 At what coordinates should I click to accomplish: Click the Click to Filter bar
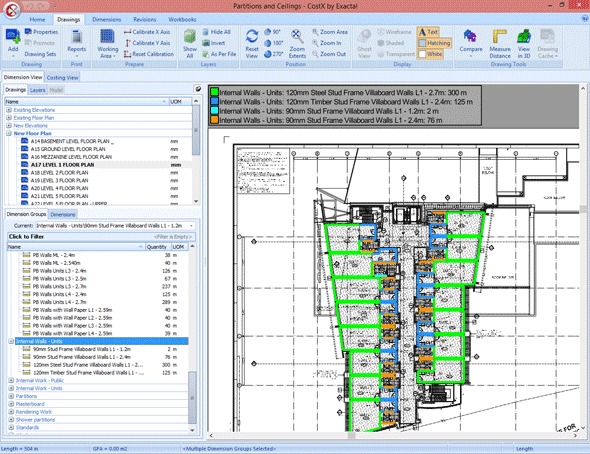(102, 237)
